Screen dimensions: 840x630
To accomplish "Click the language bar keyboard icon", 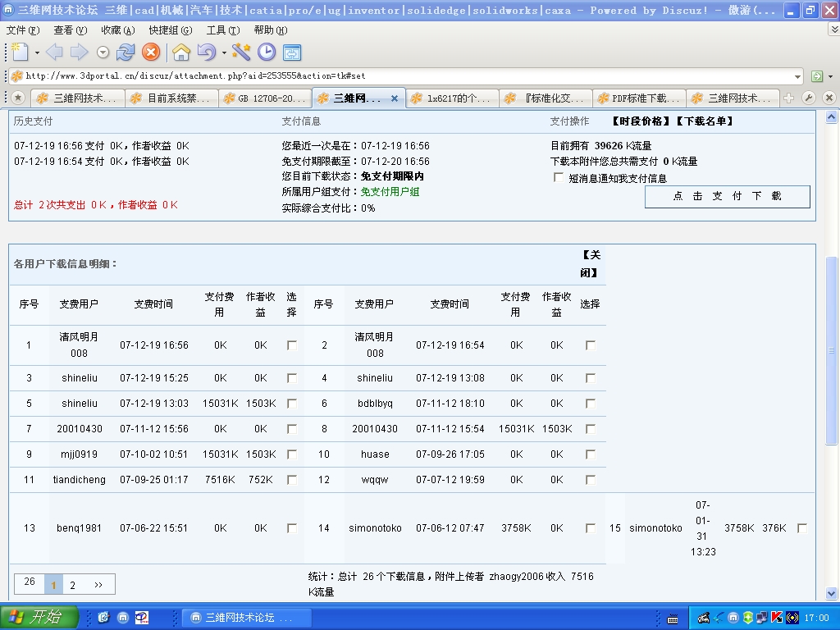I will pyautogui.click(x=673, y=619).
